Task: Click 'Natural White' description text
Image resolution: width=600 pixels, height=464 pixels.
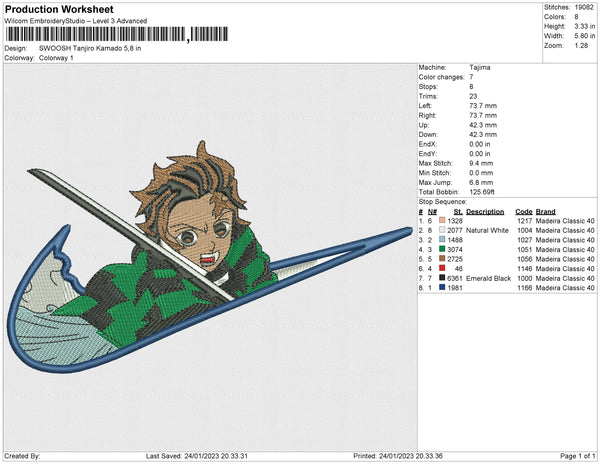Action: coord(487,230)
